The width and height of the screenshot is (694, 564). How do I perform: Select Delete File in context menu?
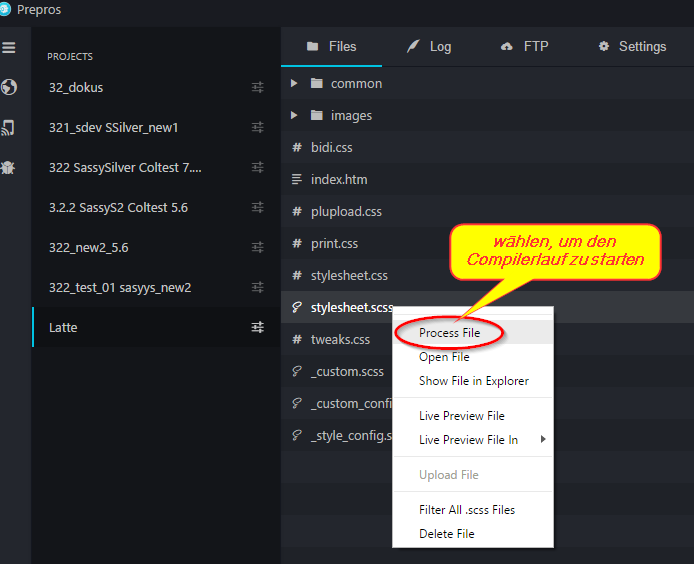coord(446,534)
